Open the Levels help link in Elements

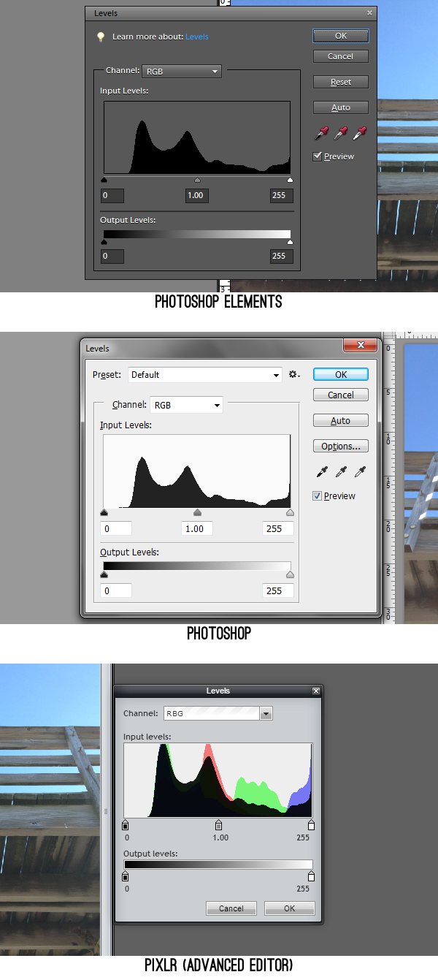point(196,36)
